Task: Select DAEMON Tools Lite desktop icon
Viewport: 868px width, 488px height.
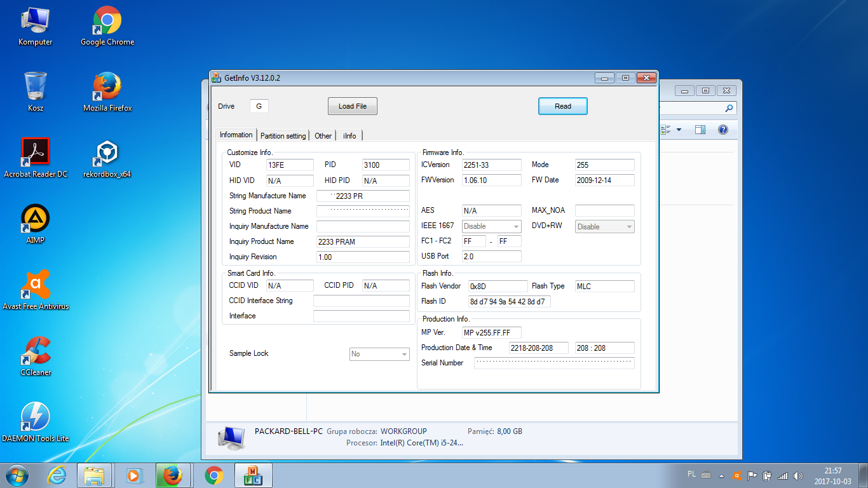Action: click(36, 423)
